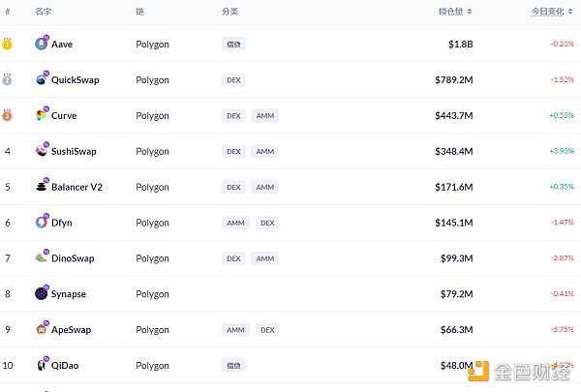Click the QuickSwap logo icon
Image resolution: width=581 pixels, height=392 pixels.
tap(41, 79)
